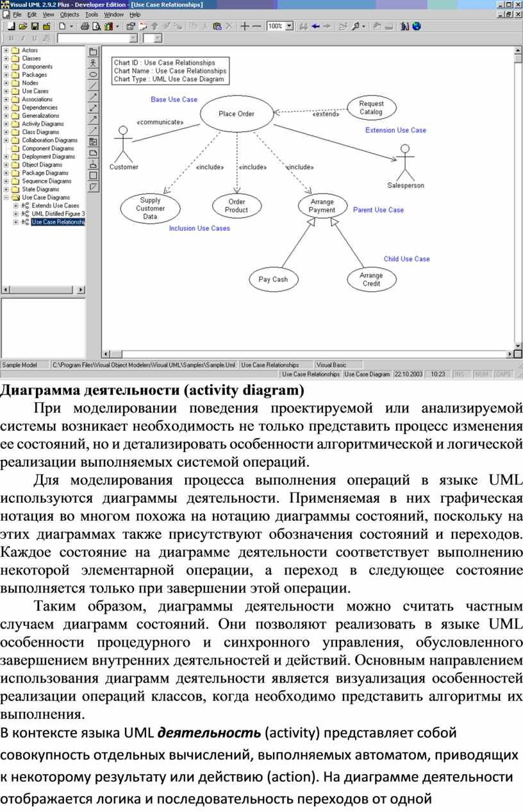Click the Pay Cash use case ellipse

tap(273, 280)
